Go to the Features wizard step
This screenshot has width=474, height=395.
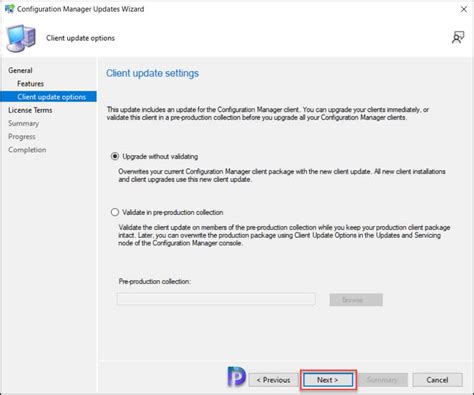pyautogui.click(x=30, y=84)
